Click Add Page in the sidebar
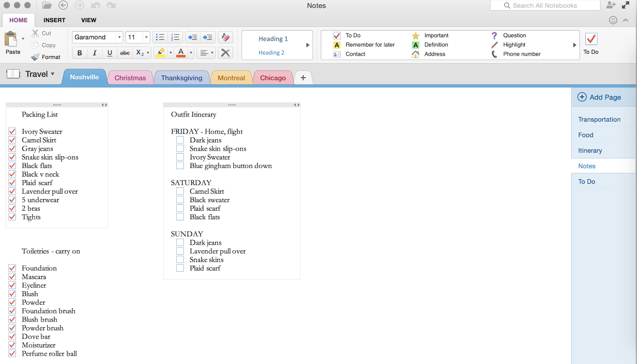The height and width of the screenshot is (364, 637). pos(599,97)
